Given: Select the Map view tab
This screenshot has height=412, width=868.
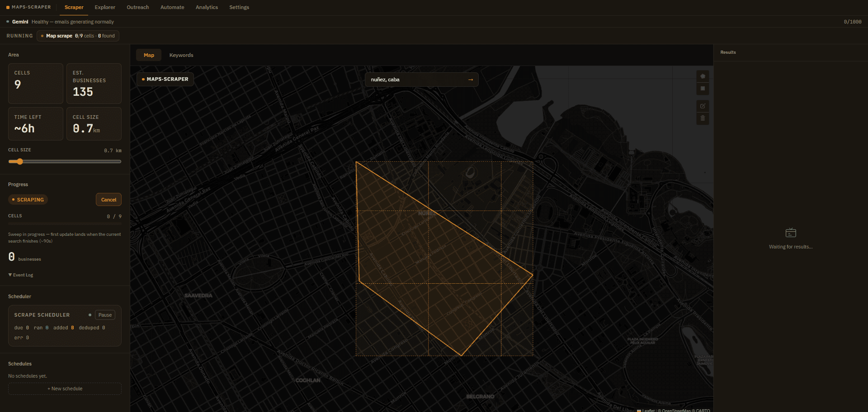Looking at the screenshot, I should coord(149,55).
